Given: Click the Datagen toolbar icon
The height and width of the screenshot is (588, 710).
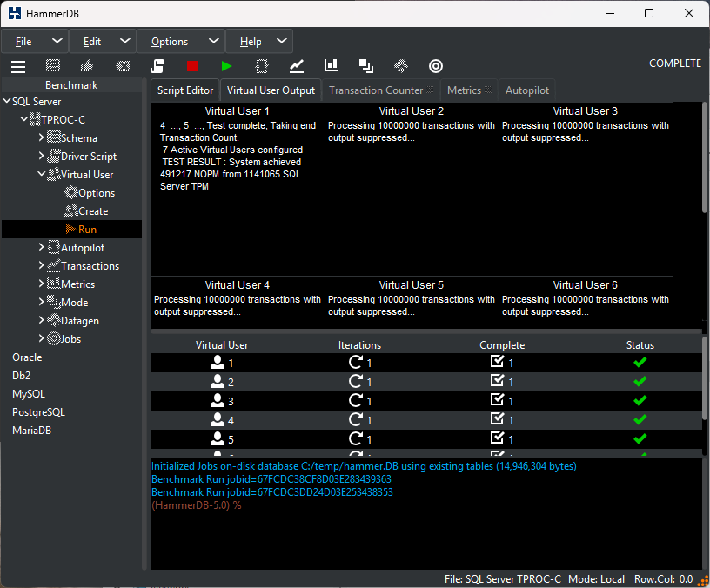Looking at the screenshot, I should click(x=401, y=66).
